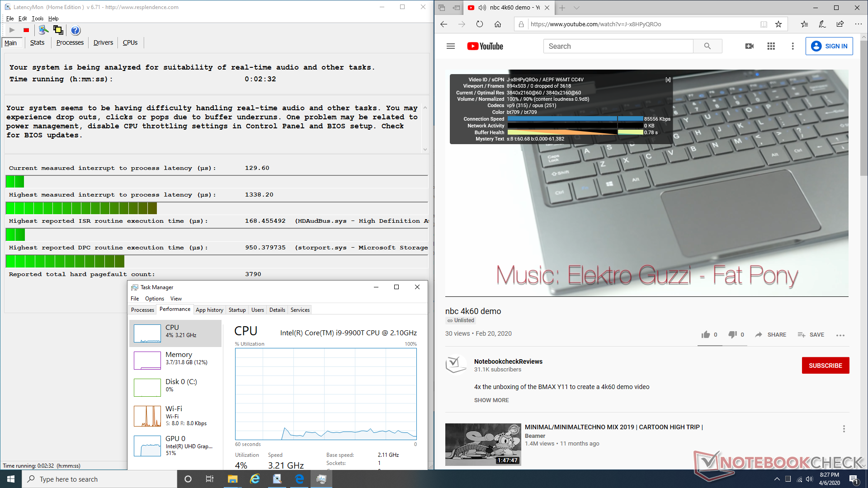Open the Task Manager Details tab
This screenshot has width=868, height=488.
tap(277, 310)
